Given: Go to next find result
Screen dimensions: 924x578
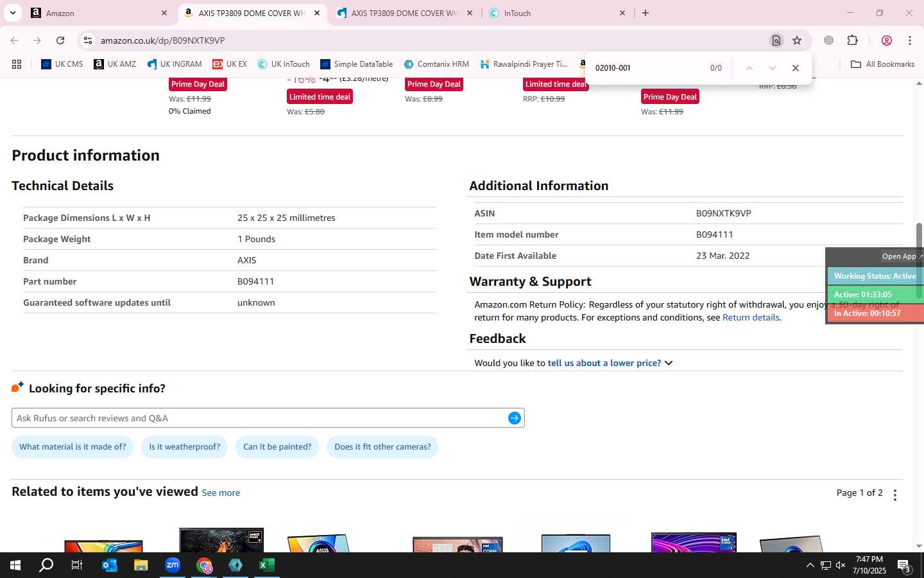Looking at the screenshot, I should click(x=773, y=68).
